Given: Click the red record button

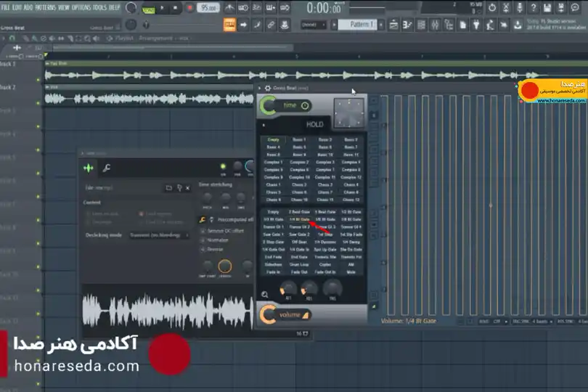Looking at the screenshot, I should tap(189, 8).
